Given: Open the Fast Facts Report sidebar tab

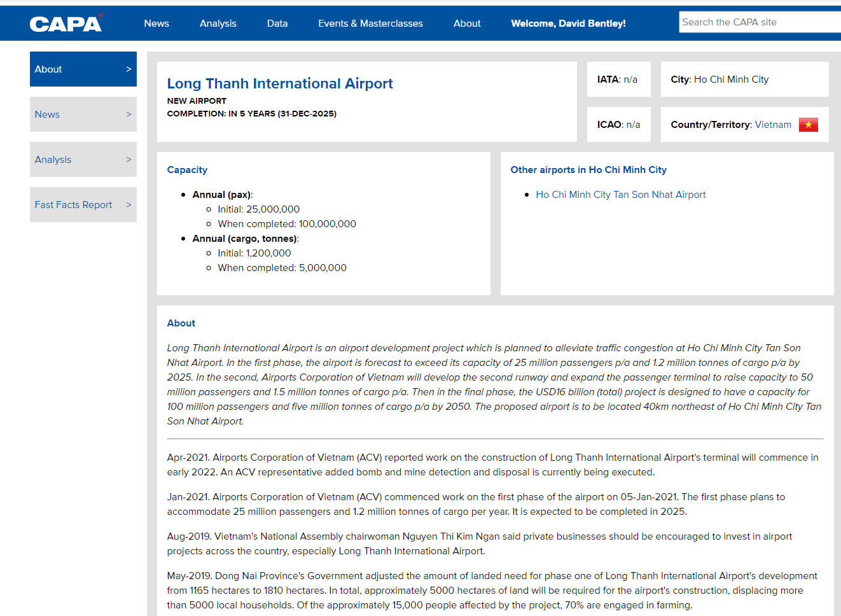Looking at the screenshot, I should tap(83, 205).
